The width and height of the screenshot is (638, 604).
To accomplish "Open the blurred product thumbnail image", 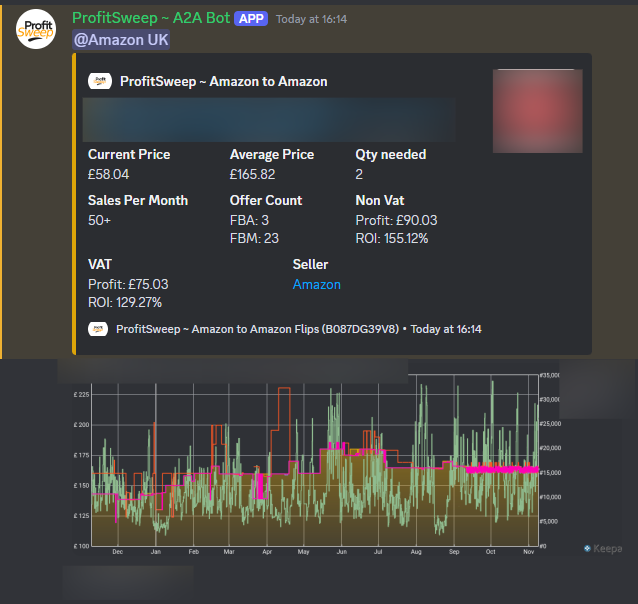I will coord(537,111).
